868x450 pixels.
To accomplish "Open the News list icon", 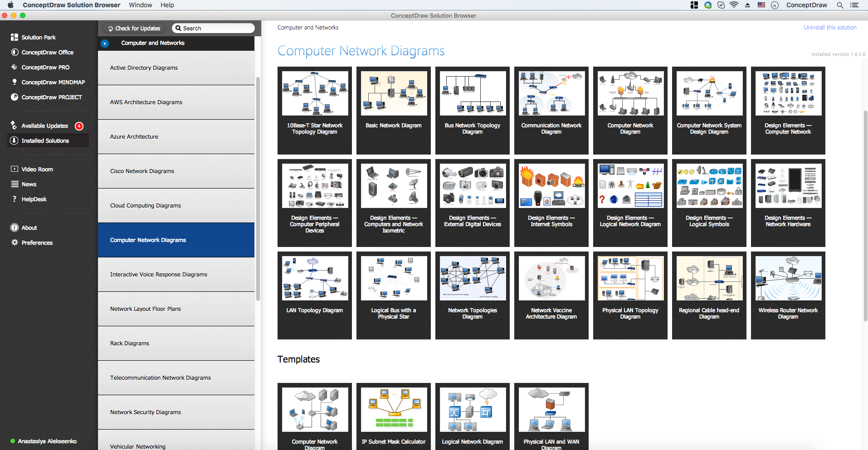I will (x=15, y=184).
